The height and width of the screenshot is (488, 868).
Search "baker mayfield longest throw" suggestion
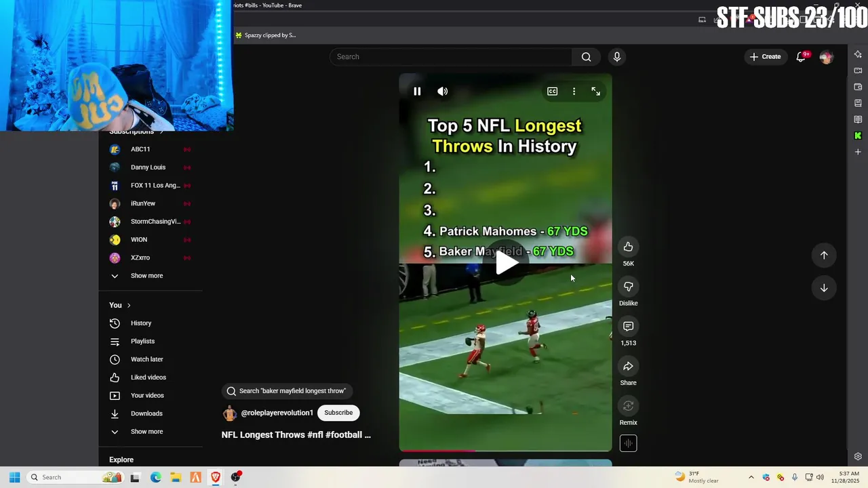tap(286, 391)
